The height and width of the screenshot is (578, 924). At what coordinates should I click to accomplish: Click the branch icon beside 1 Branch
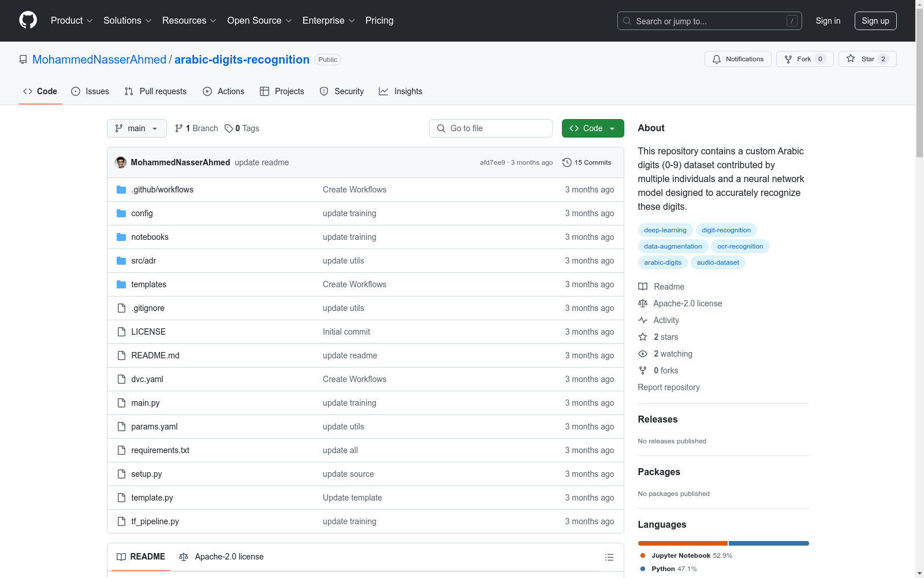pyautogui.click(x=179, y=128)
